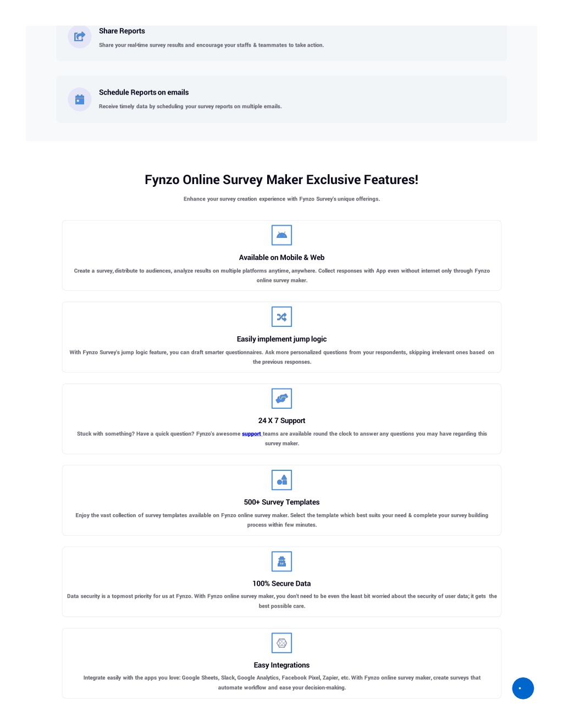Screen dimensions: 563x728
Task: Click the Share Reports arrow icon
Action: 80,36
